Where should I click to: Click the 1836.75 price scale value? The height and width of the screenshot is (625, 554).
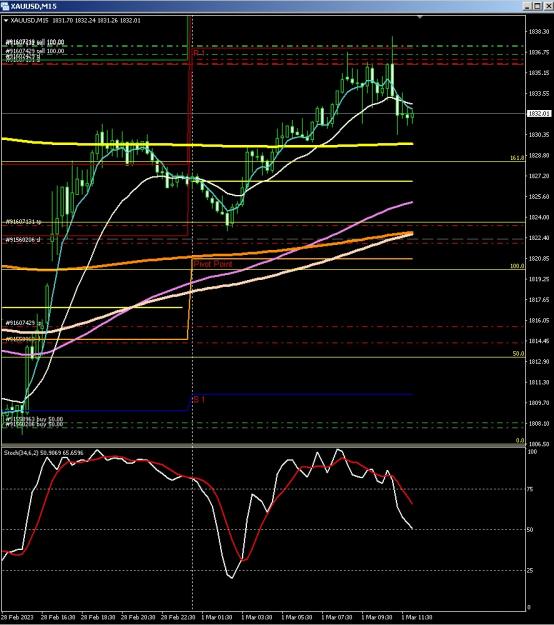539,52
